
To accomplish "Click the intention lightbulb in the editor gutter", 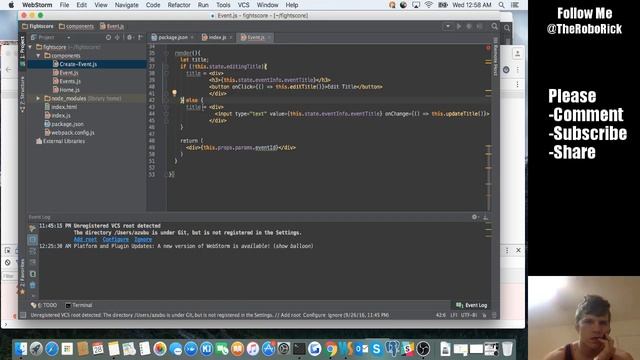I will pos(174,93).
